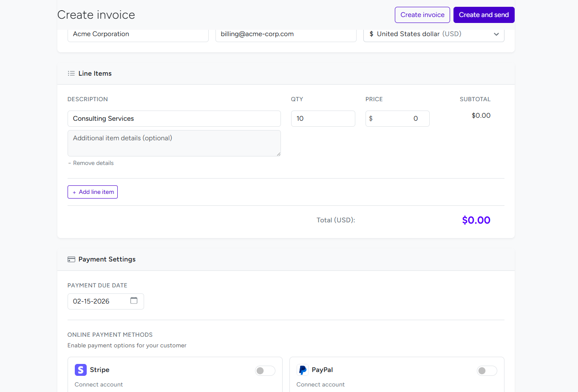Click the Create invoice button
Screen dimensions: 578x392
point(422,14)
